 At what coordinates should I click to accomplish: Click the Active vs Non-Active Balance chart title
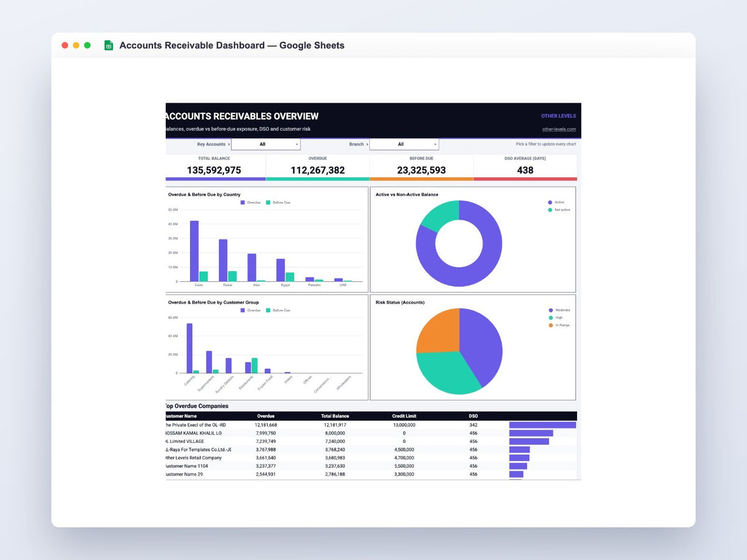point(407,194)
